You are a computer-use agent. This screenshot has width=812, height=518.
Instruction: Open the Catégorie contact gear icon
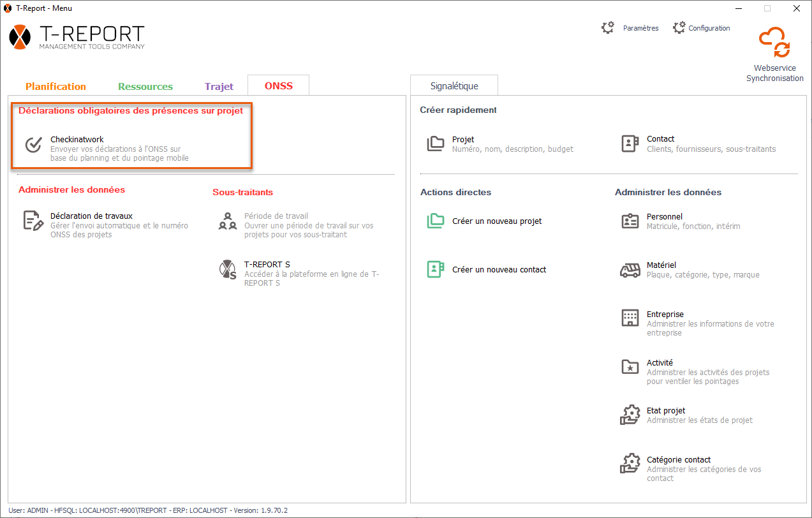(630, 464)
